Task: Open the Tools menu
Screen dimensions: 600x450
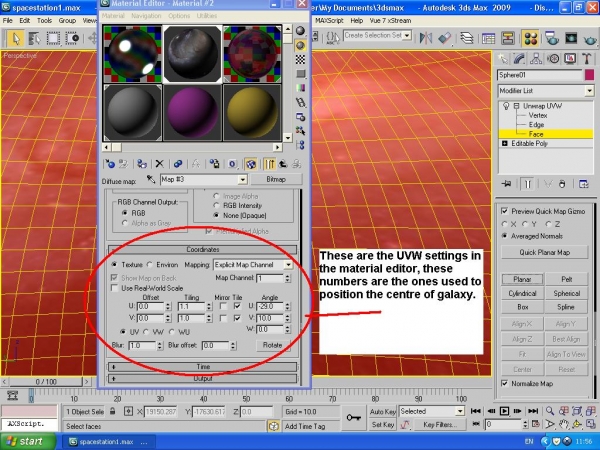Action: [x=44, y=21]
